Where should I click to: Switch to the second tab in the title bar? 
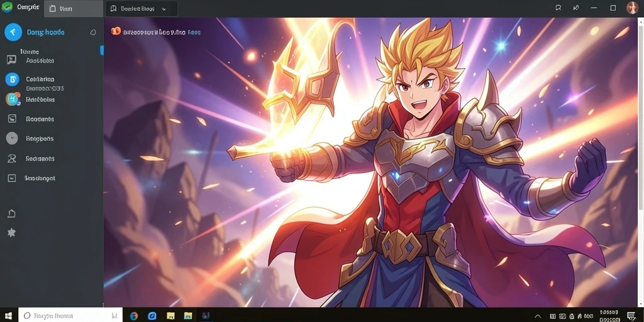pyautogui.click(x=141, y=9)
